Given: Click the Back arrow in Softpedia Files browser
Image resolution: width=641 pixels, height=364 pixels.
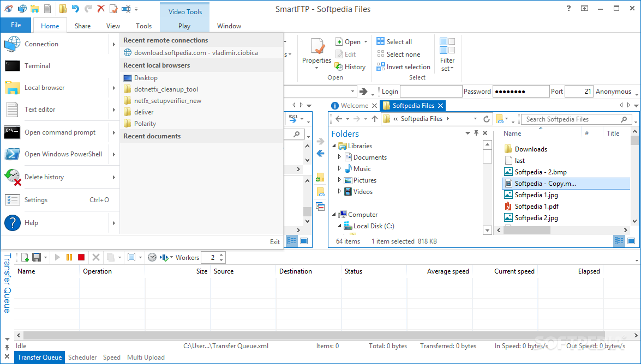Looking at the screenshot, I should (338, 119).
